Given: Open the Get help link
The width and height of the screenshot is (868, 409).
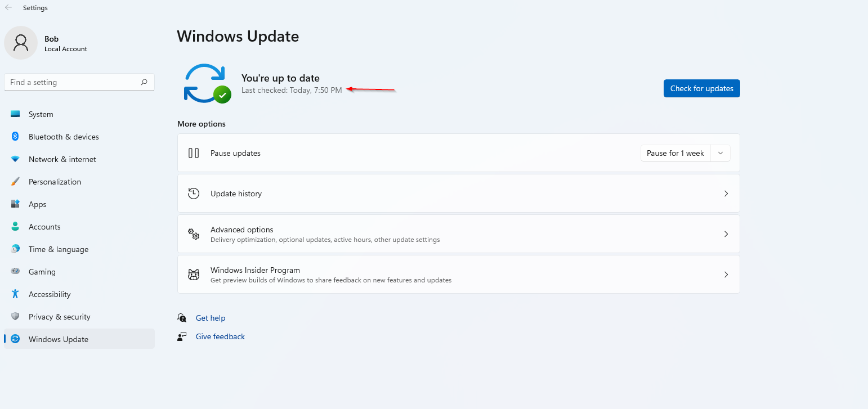Looking at the screenshot, I should (211, 318).
